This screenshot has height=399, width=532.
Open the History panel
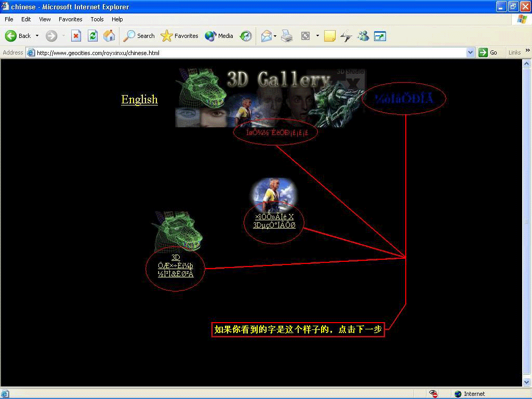click(x=246, y=36)
